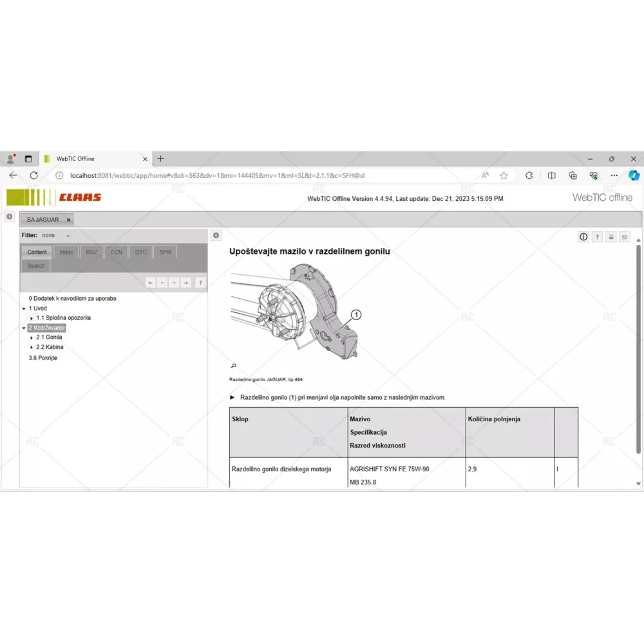Screen dimensions: 644x644
Task: Collapse the 1 Uvod tree section
Action: [24, 308]
